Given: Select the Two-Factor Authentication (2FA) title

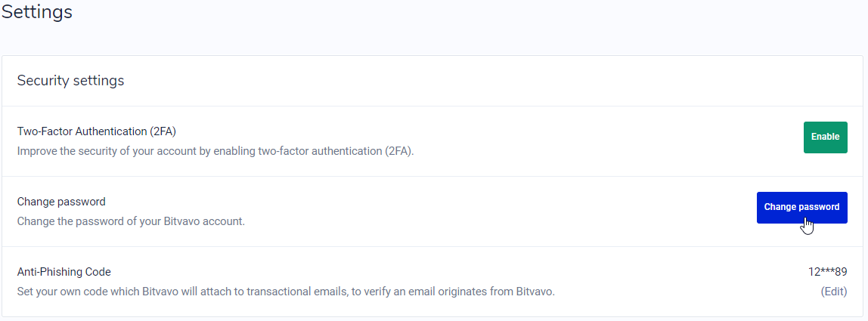Looking at the screenshot, I should click(97, 131).
